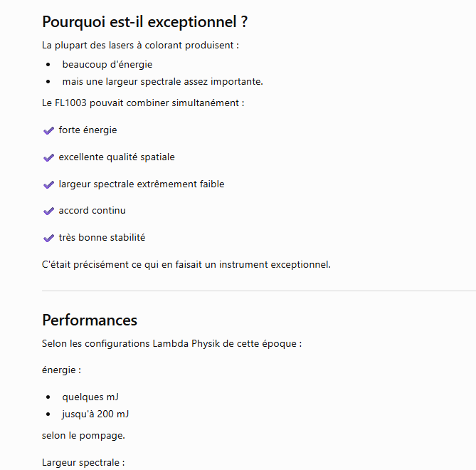Click the Performances section heading
Image resolution: width=476 pixels, height=470 pixels.
pos(90,320)
